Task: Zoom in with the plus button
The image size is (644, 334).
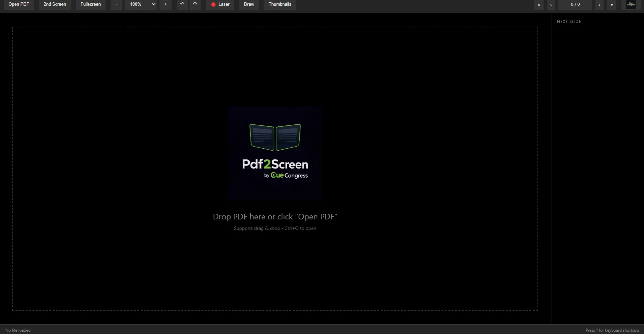Action: click(166, 4)
